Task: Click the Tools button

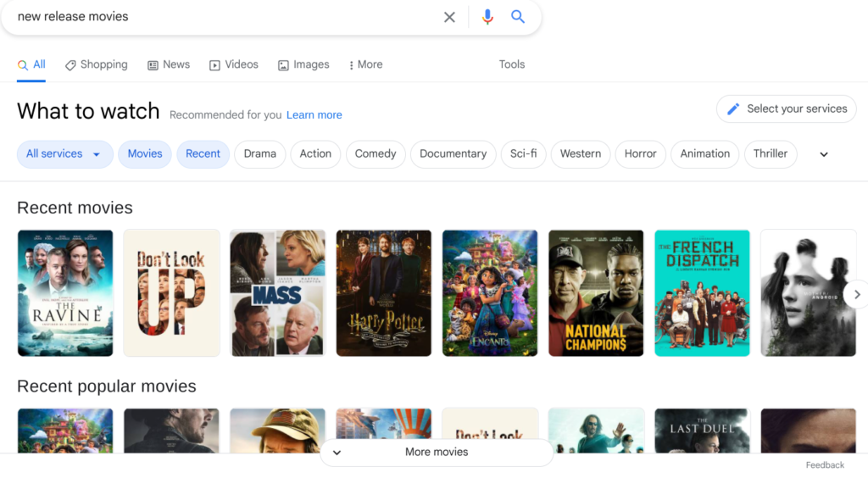Action: 511,64
